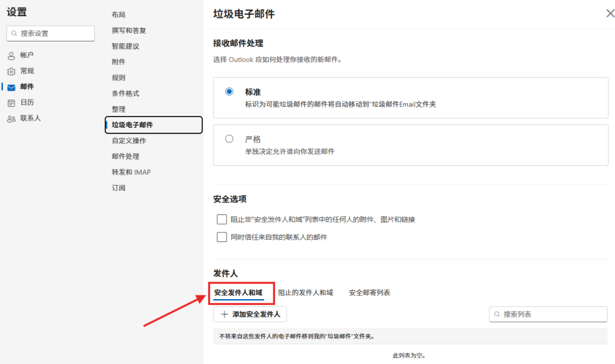The width and height of the screenshot is (615, 364).
Task: Click the 常规 gear icon
Action: tap(11, 71)
